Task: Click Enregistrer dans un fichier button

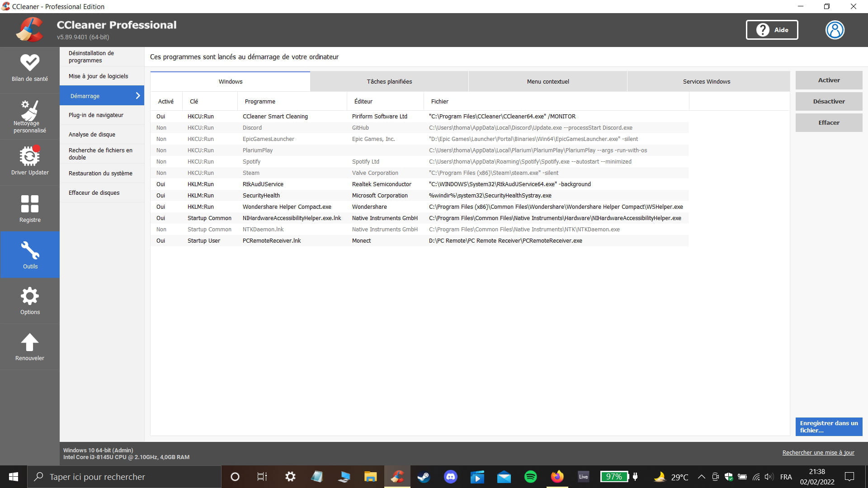Action: (829, 427)
